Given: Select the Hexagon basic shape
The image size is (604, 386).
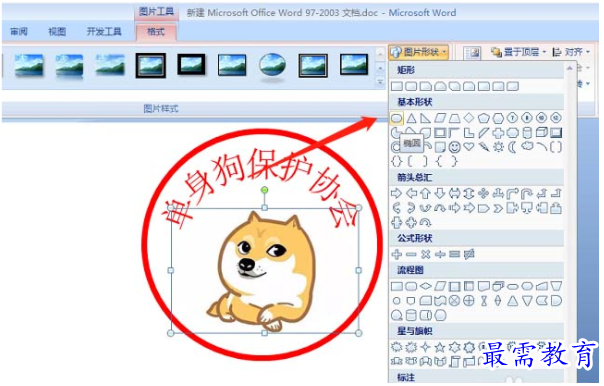Looking at the screenshot, I should [498, 118].
